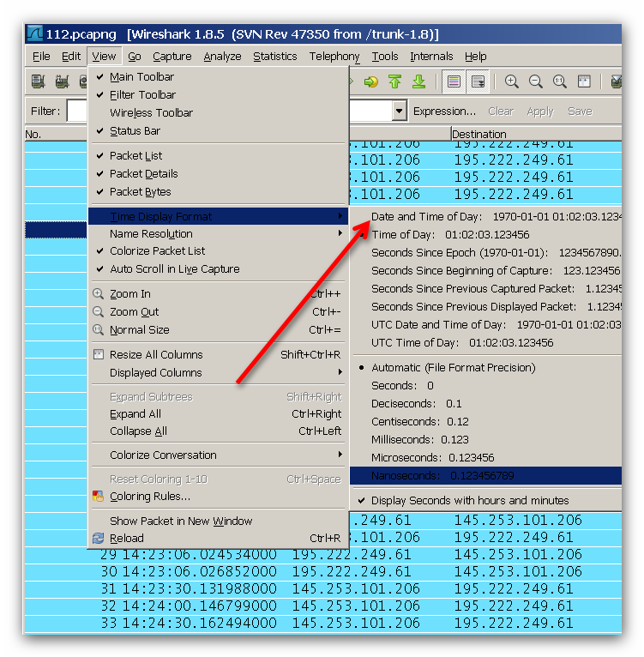Click the Wireshark fin icon in title bar

34,33
